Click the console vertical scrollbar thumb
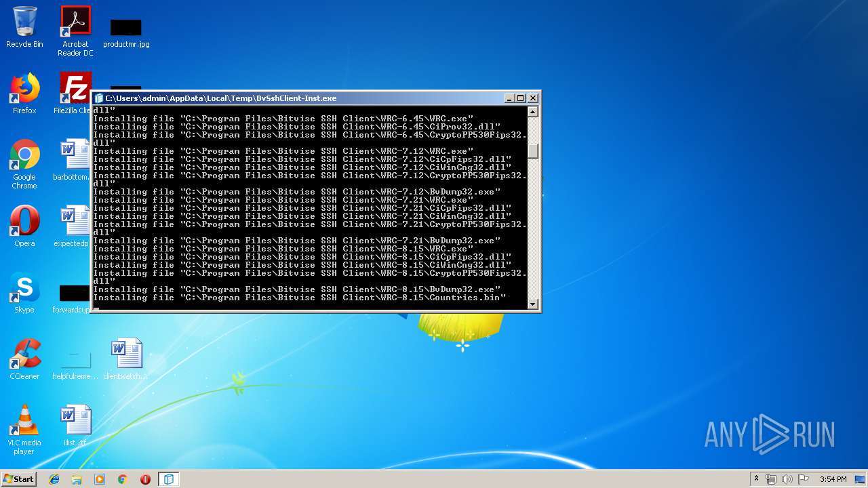The image size is (868, 488). click(533, 150)
